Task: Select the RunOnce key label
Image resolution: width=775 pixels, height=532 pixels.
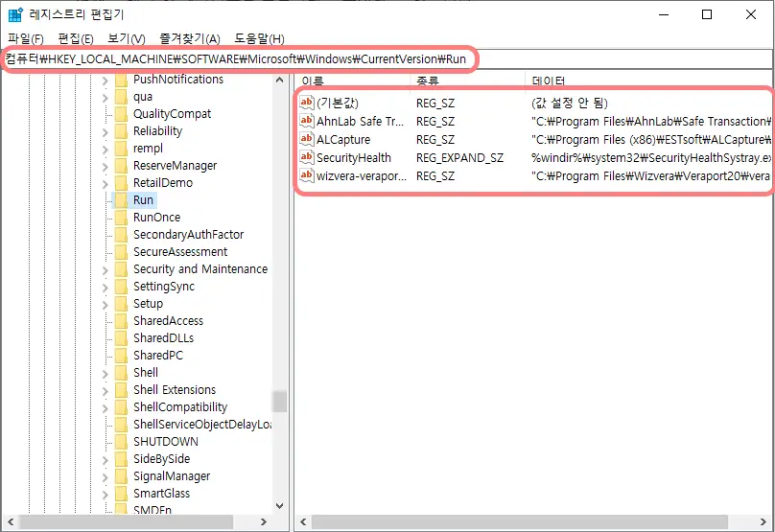Action: tap(156, 218)
